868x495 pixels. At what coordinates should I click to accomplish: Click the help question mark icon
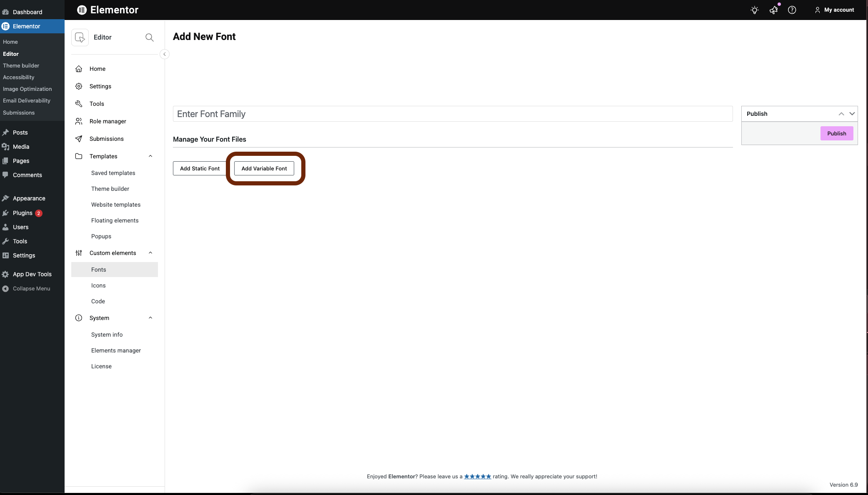[x=792, y=10]
